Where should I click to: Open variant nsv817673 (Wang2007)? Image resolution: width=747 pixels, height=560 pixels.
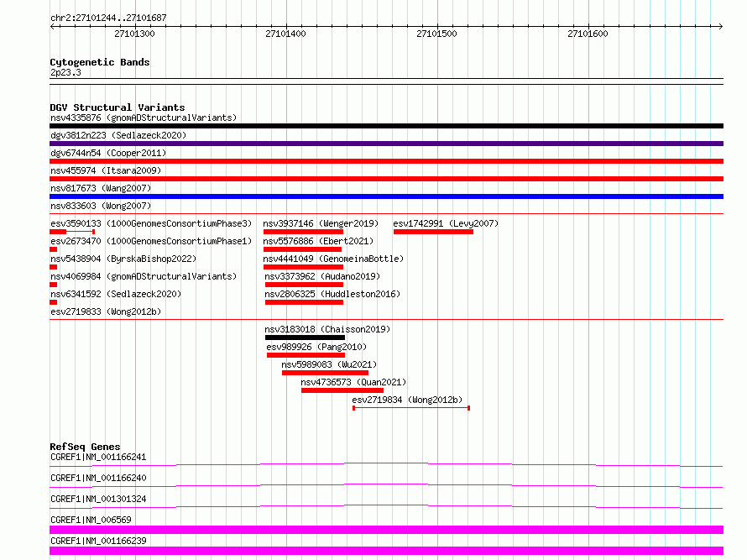[x=101, y=188]
